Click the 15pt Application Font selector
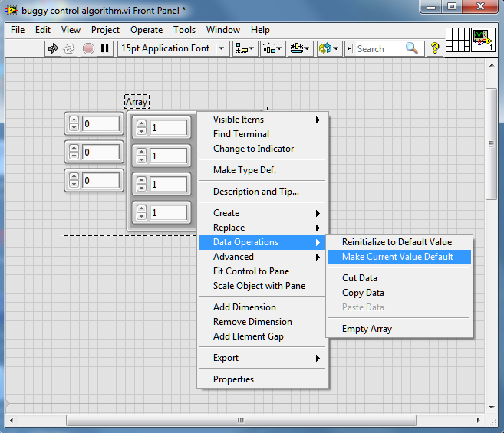This screenshot has width=504, height=433. (173, 49)
